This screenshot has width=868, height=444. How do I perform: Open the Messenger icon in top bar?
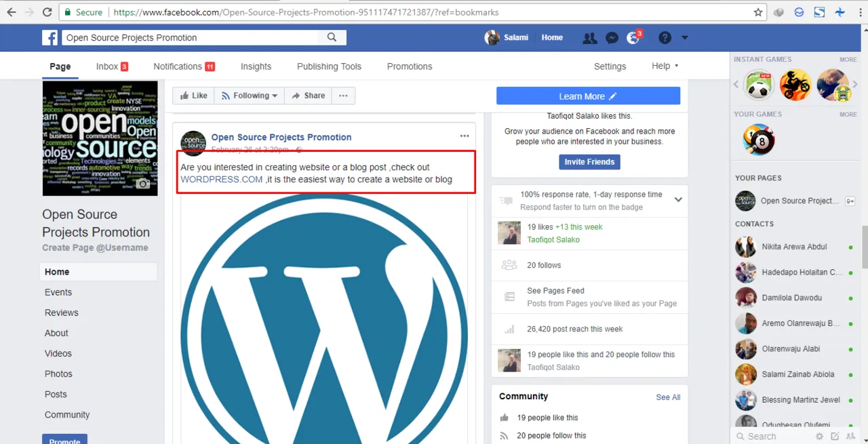click(x=612, y=38)
